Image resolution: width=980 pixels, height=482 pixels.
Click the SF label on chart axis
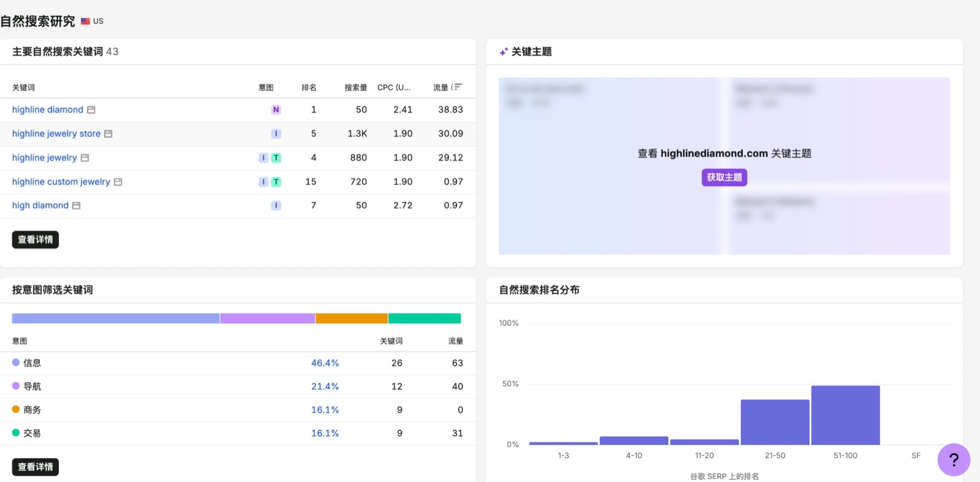916,456
